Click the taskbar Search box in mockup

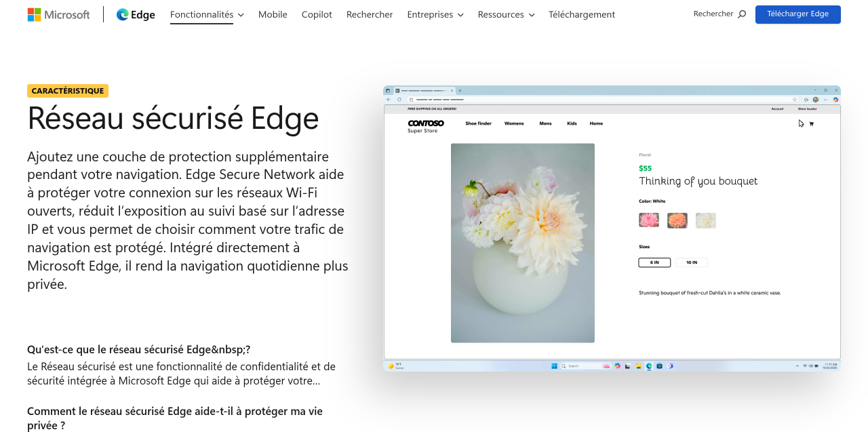(x=586, y=366)
